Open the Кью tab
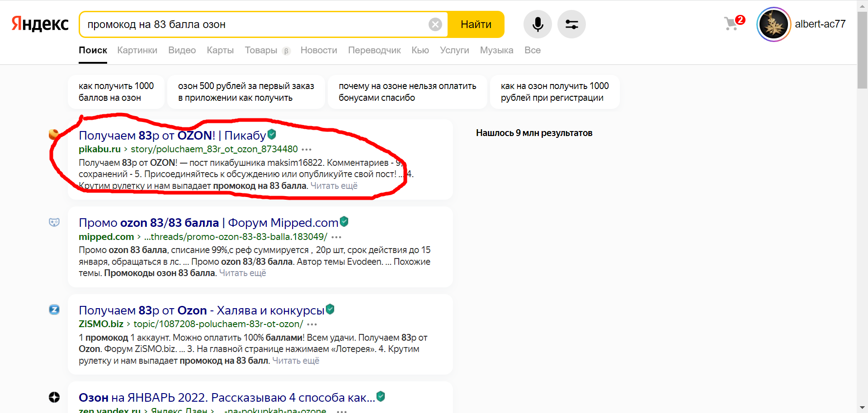868x413 pixels. click(x=420, y=50)
